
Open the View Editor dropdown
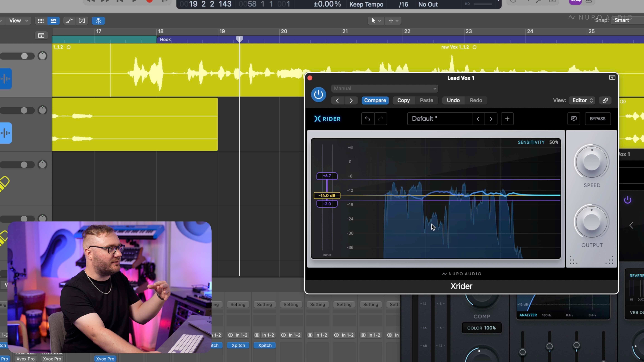[582, 100]
